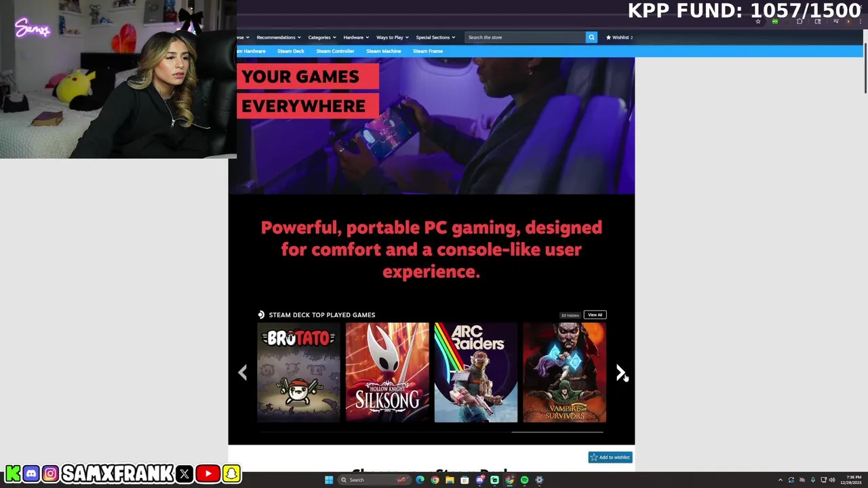
Task: Bookmark this page with the star icon
Action: click(x=757, y=22)
